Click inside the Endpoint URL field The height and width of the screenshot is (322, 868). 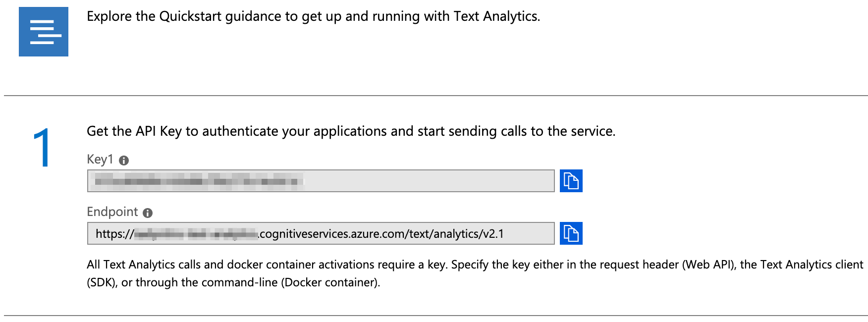(320, 233)
